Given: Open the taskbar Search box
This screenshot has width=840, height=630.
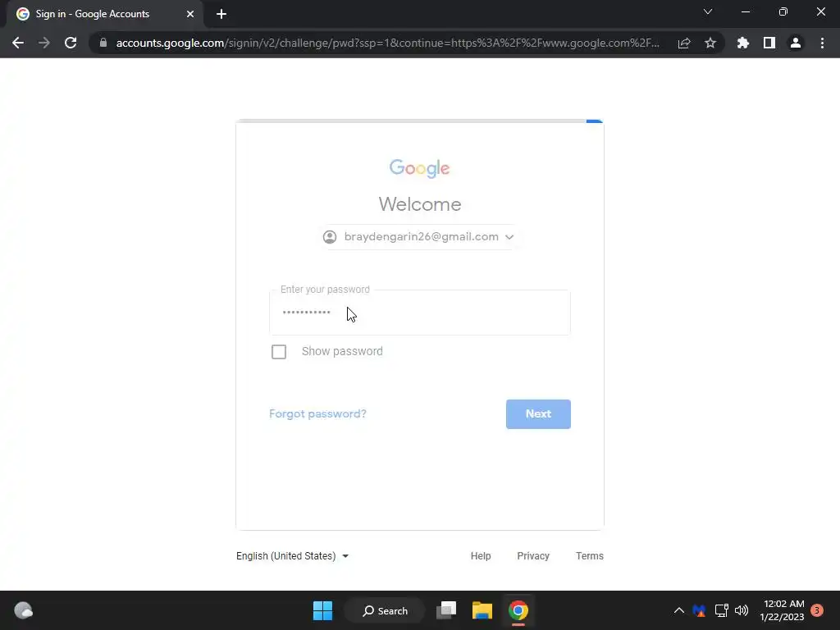Looking at the screenshot, I should 385,610.
